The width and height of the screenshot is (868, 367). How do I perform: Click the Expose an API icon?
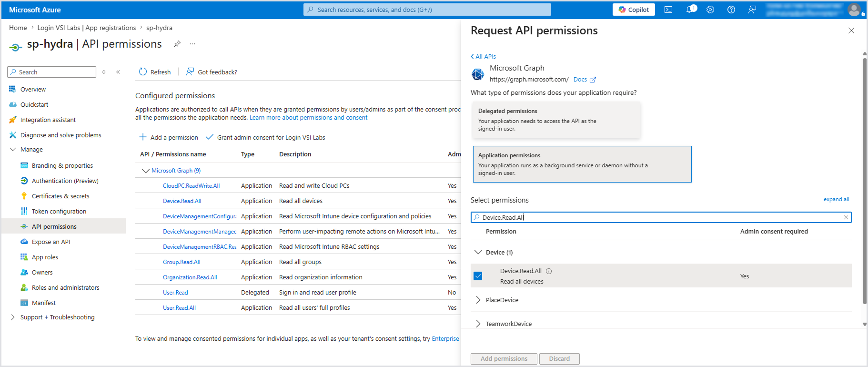(24, 242)
